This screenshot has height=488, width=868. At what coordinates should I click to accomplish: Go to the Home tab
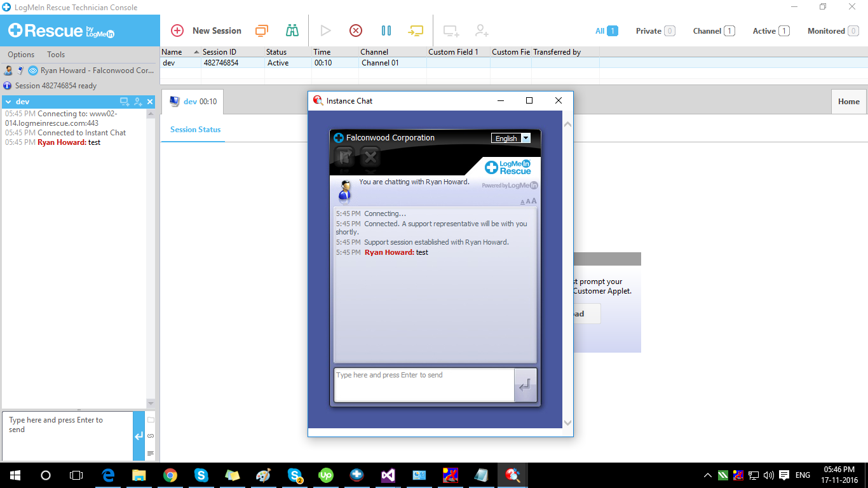coord(849,102)
